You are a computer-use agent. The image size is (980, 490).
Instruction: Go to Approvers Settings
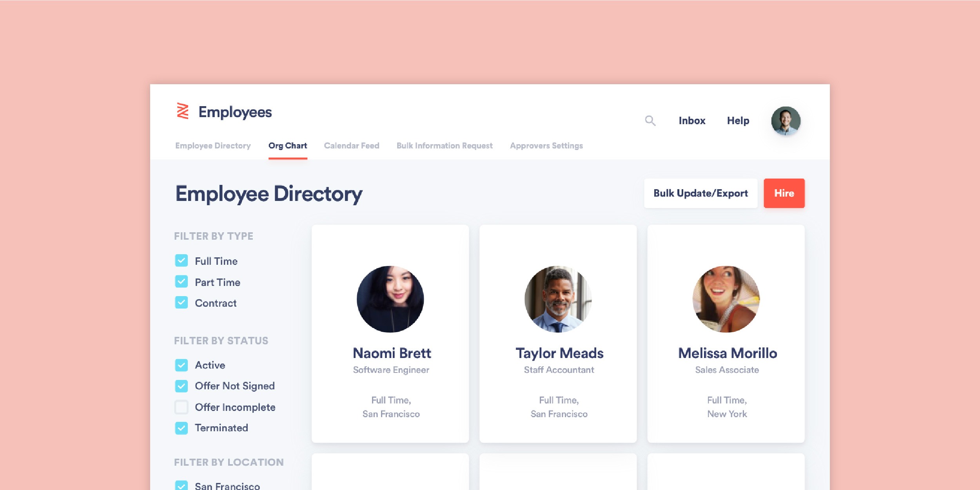pyautogui.click(x=546, y=145)
